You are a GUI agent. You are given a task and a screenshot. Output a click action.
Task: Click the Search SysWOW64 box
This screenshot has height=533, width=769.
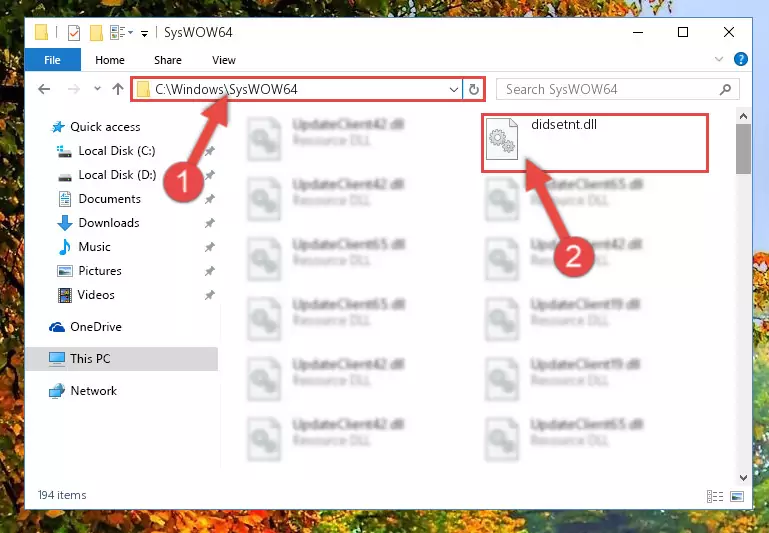point(617,89)
